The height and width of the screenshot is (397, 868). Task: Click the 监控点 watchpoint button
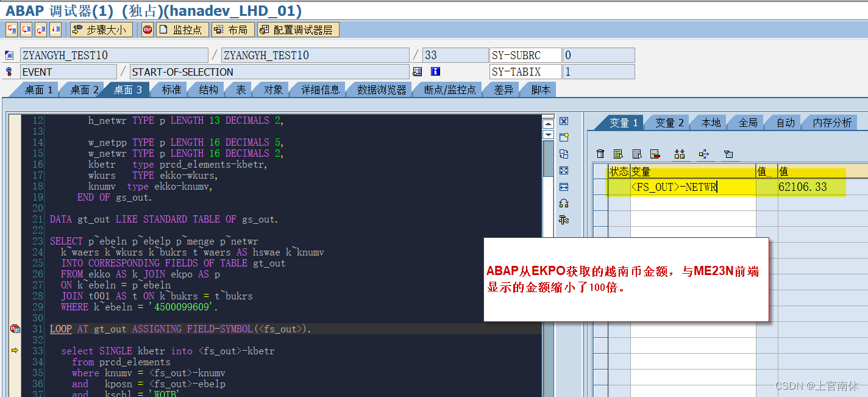182,29
